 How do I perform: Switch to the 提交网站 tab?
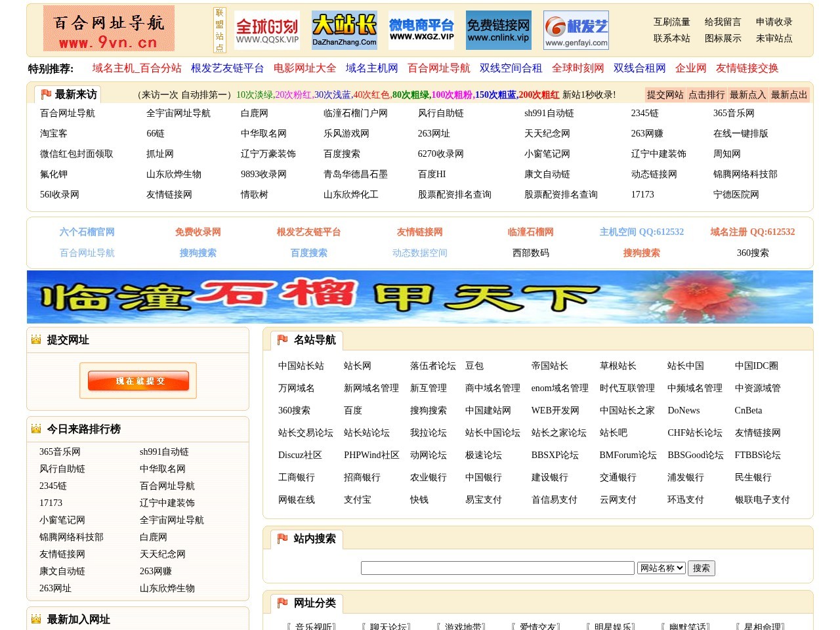pyautogui.click(x=665, y=94)
